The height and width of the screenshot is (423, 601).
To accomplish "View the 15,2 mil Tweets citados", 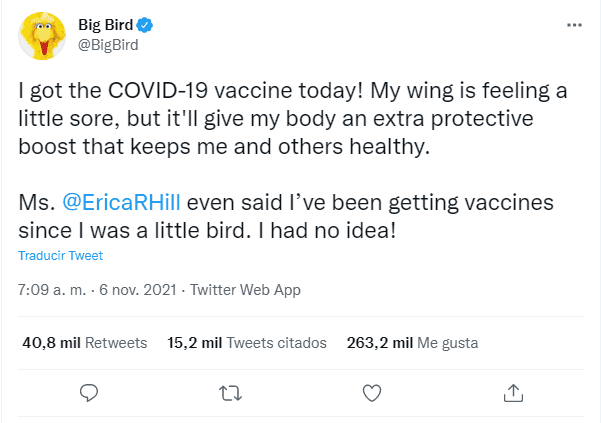I will point(246,342).
